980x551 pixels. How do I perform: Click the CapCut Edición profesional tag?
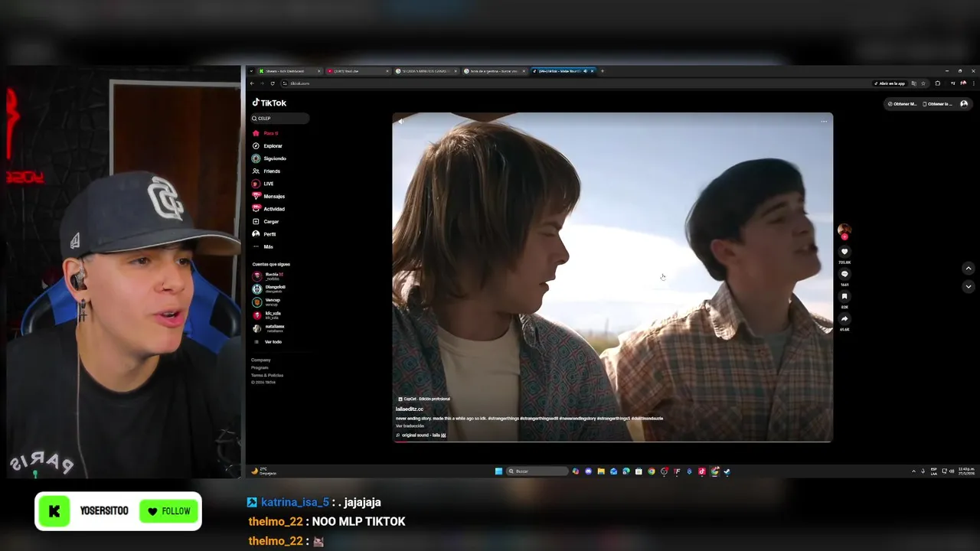pyautogui.click(x=424, y=399)
